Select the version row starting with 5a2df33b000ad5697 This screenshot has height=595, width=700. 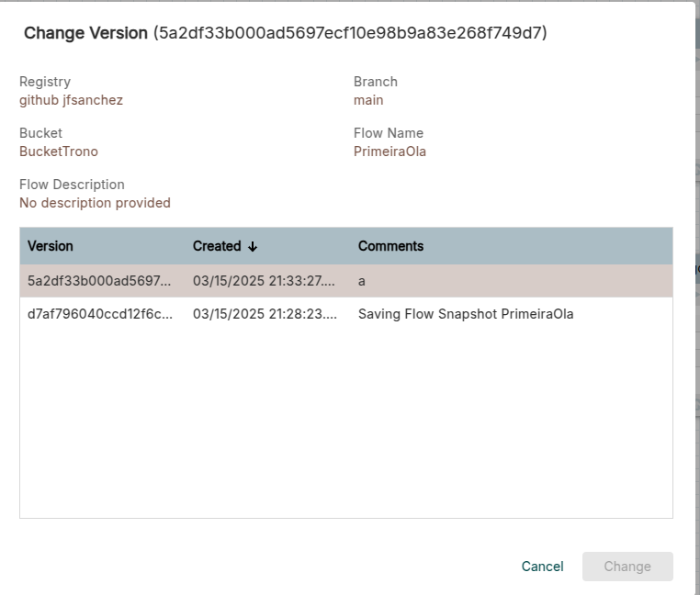99,281
